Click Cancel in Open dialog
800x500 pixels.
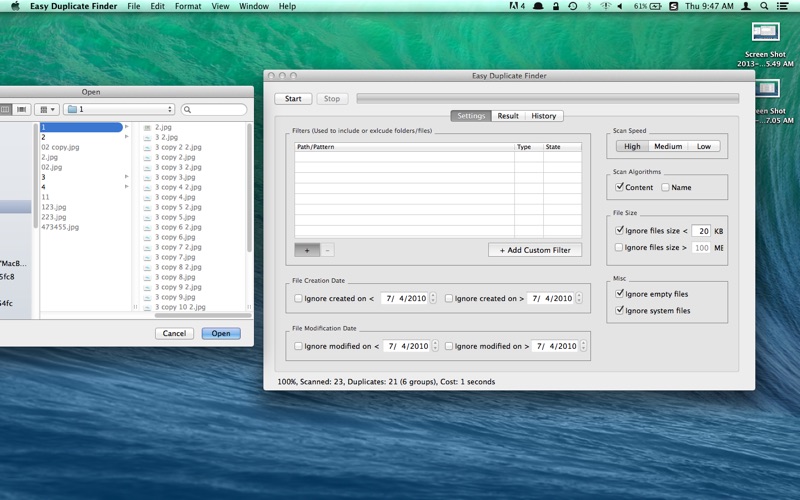(174, 333)
